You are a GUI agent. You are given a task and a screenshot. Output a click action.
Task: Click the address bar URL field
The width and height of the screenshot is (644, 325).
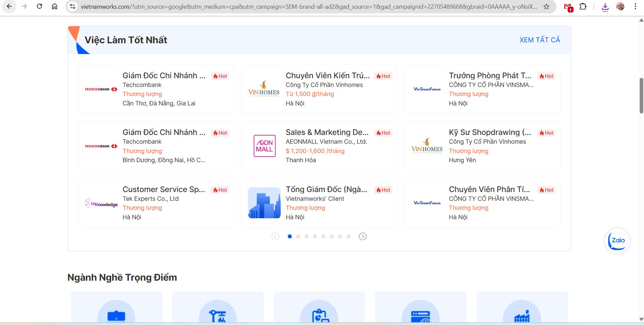tap(309, 6)
